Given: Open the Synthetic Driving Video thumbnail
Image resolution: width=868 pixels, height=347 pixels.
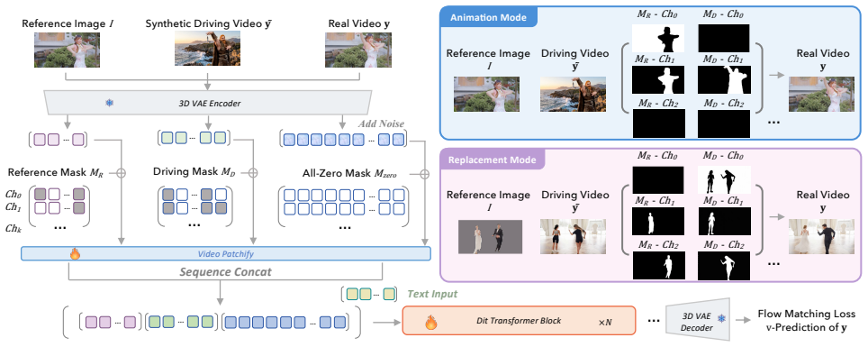Looking at the screenshot, I should pos(208,49).
